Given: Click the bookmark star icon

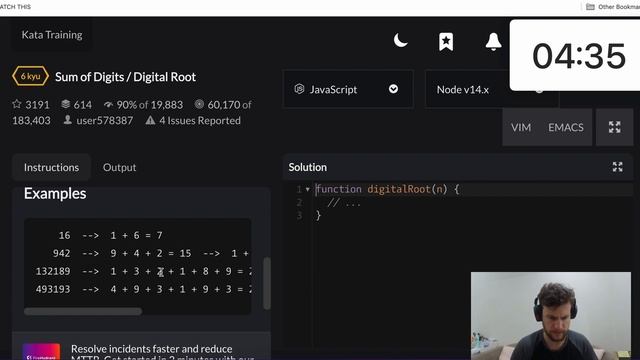Looking at the screenshot, I should pyautogui.click(x=446, y=42).
